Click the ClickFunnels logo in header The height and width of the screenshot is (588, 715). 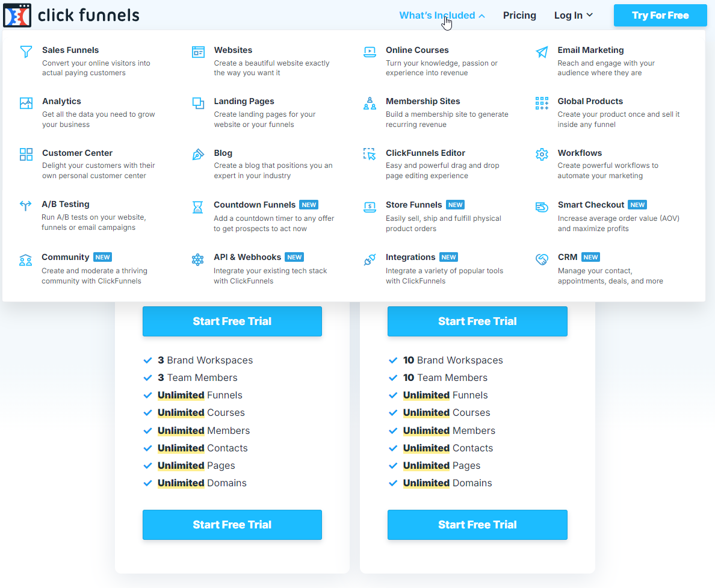click(x=71, y=15)
